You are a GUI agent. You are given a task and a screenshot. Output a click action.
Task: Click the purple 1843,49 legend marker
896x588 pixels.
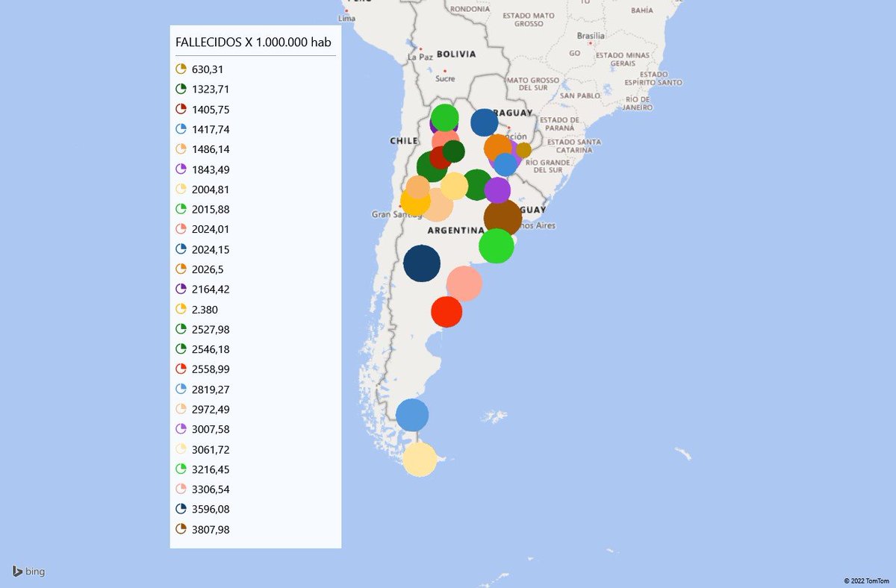(181, 169)
